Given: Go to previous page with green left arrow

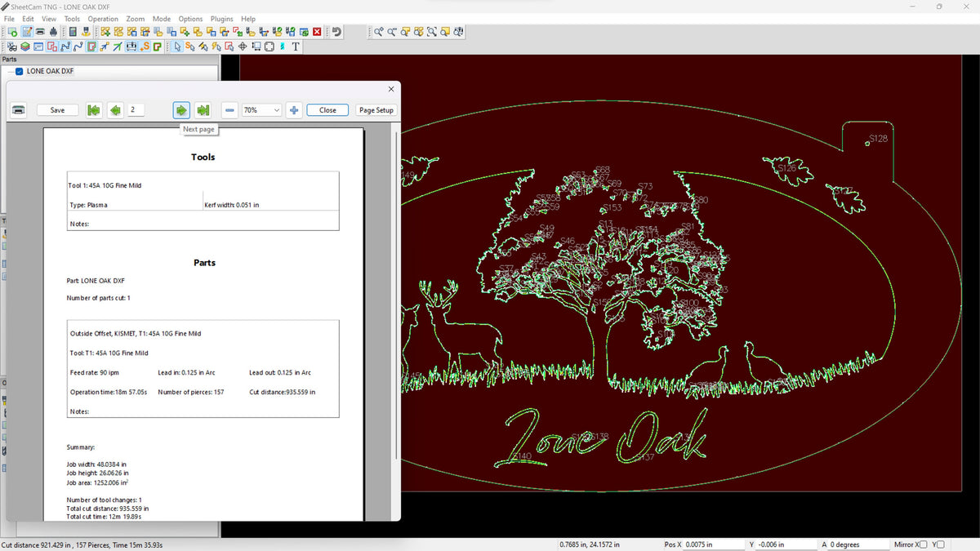Looking at the screenshot, I should click(x=115, y=109).
